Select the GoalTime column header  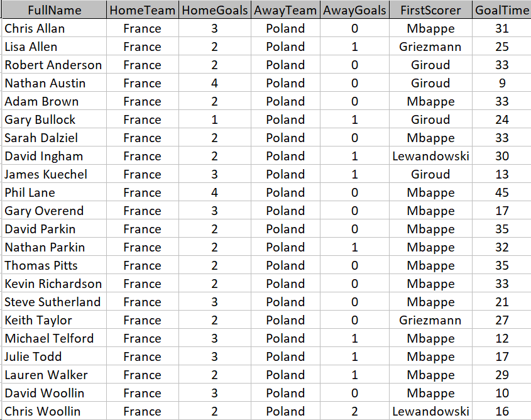[502, 10]
